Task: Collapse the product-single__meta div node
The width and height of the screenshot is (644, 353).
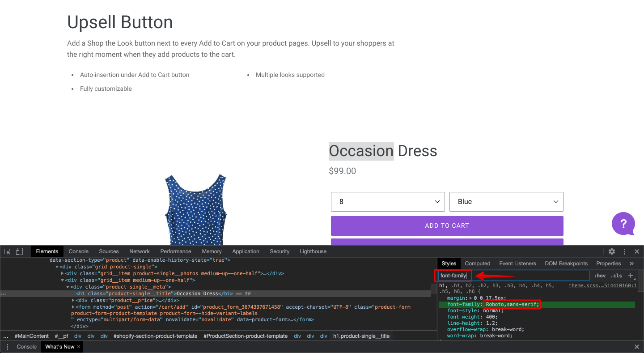Action: 68,287
